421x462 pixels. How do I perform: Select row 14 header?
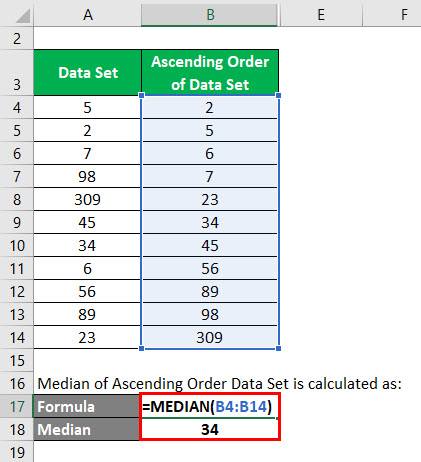pyautogui.click(x=17, y=337)
